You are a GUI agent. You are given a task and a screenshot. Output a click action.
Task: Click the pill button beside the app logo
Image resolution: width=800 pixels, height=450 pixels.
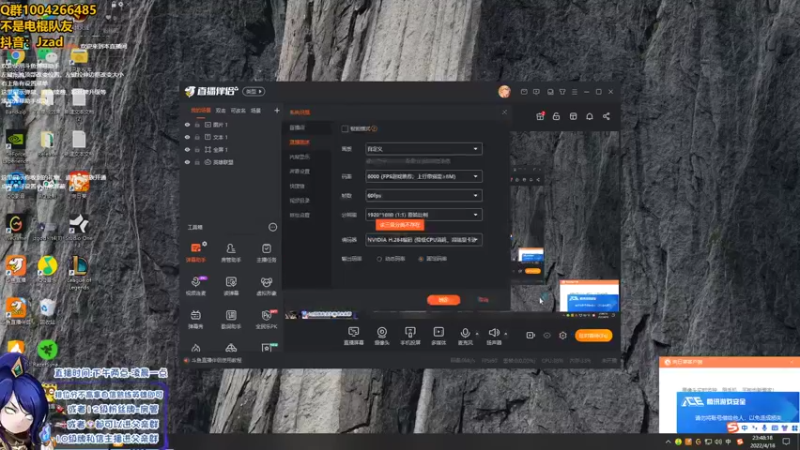[x=254, y=91]
